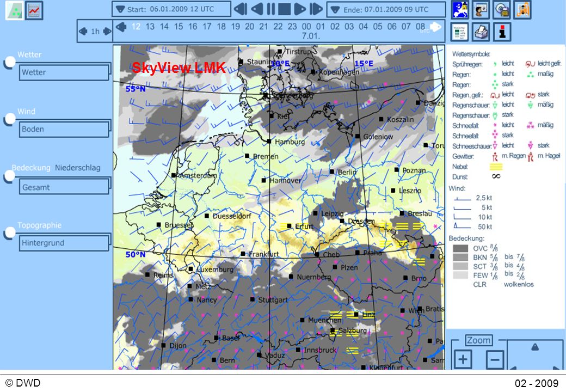Switch to the Niederschlag tab
This screenshot has width=566, height=392.
click(78, 168)
